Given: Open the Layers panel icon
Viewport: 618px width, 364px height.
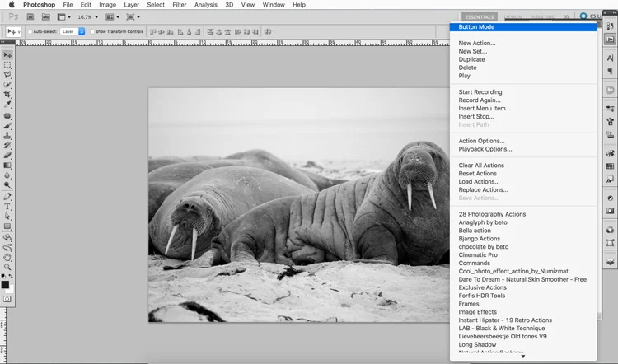Looking at the screenshot, I should click(610, 262).
